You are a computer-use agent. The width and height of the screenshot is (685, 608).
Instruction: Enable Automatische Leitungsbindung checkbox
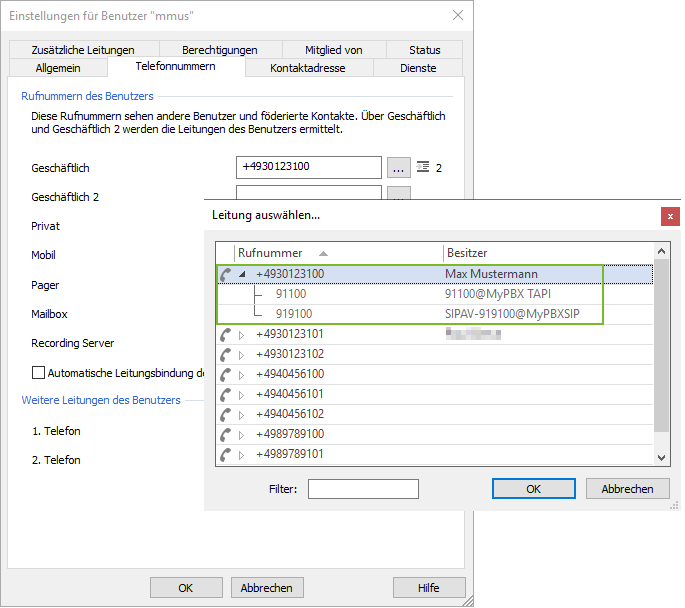(39, 373)
